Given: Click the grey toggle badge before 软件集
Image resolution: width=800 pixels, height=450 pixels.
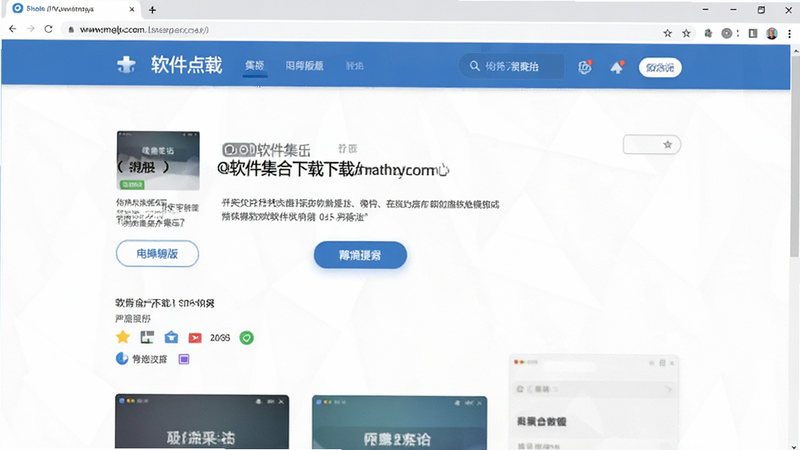Looking at the screenshot, I should click(x=239, y=149).
